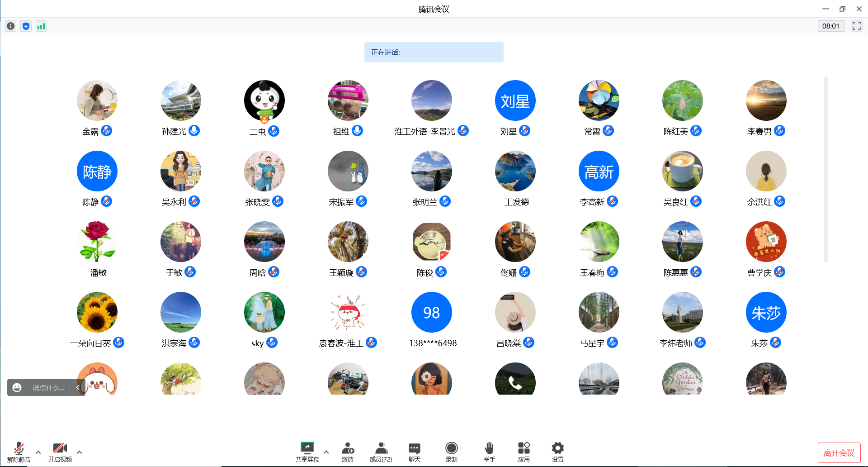Click the 说点什么 chat input field

(x=48, y=387)
